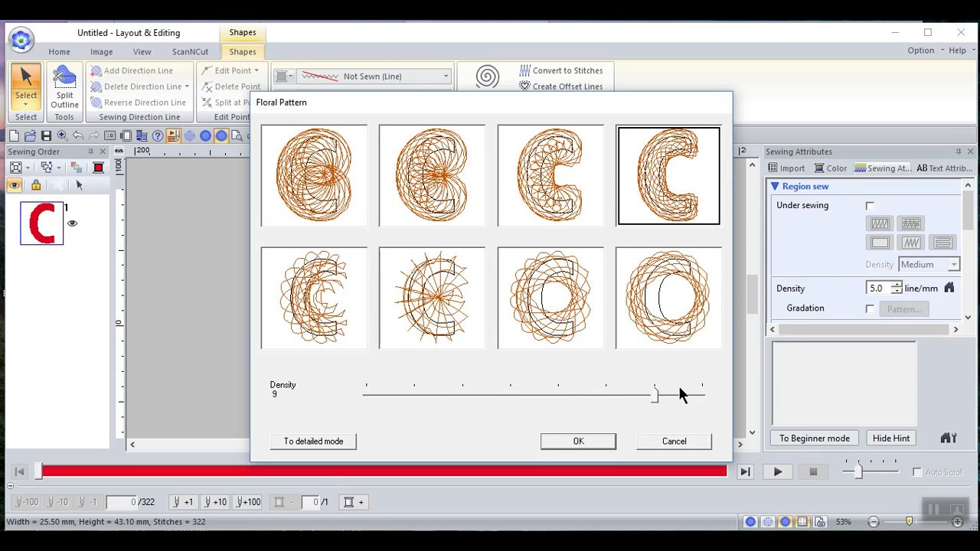Enable the Under sewing checkbox
The width and height of the screenshot is (980, 551).
870,206
